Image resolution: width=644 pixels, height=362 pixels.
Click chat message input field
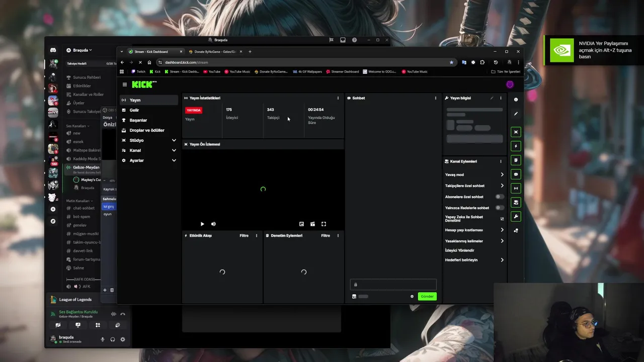tap(393, 285)
